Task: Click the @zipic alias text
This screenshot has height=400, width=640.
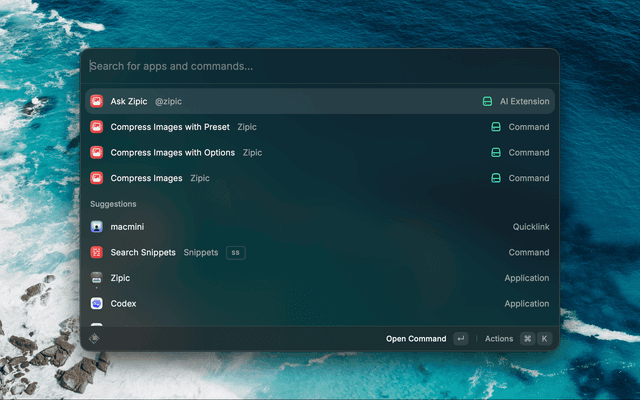Action: pos(168,102)
